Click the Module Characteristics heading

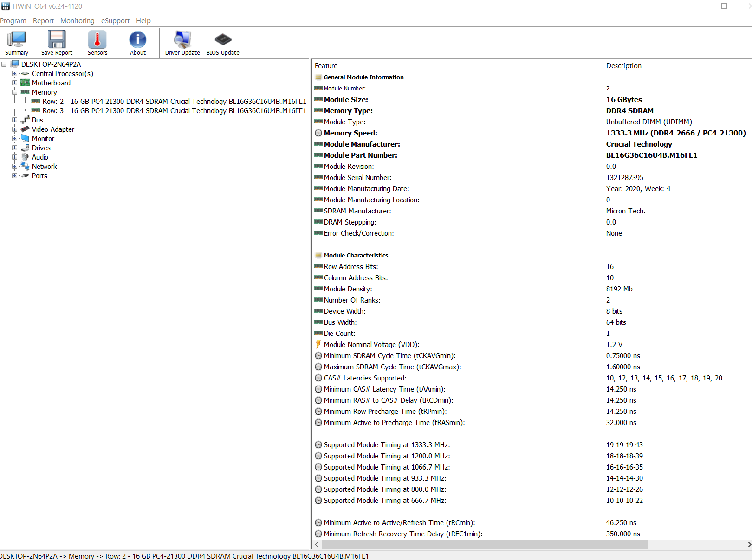pyautogui.click(x=356, y=256)
